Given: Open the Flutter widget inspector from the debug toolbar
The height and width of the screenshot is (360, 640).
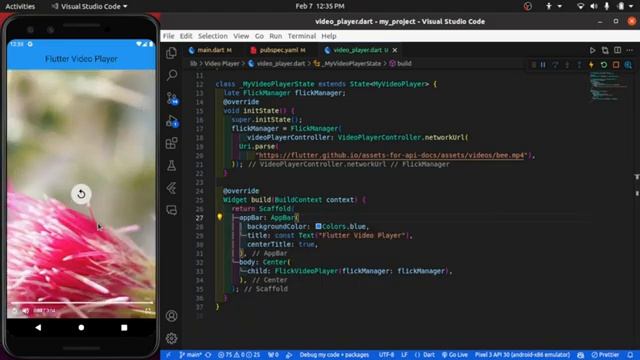Looking at the screenshot, I should (628, 64).
